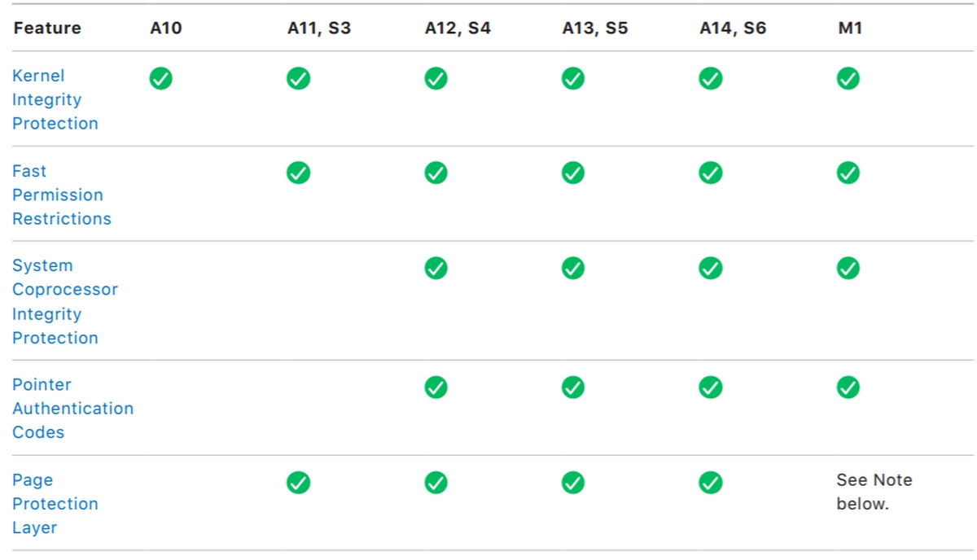Open the Pointer Authentication Codes link
The image size is (977, 560).
pyautogui.click(x=72, y=408)
